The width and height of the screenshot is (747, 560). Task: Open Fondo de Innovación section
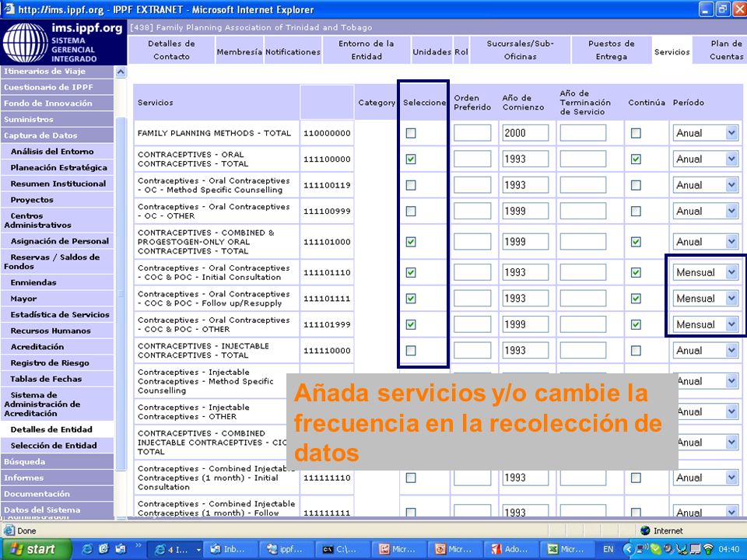tap(57, 103)
